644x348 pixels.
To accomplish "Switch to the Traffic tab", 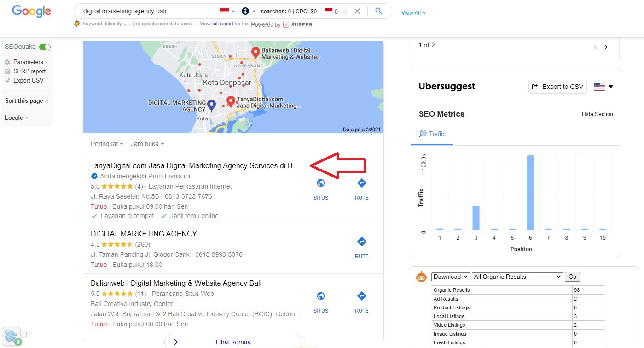I will point(432,134).
